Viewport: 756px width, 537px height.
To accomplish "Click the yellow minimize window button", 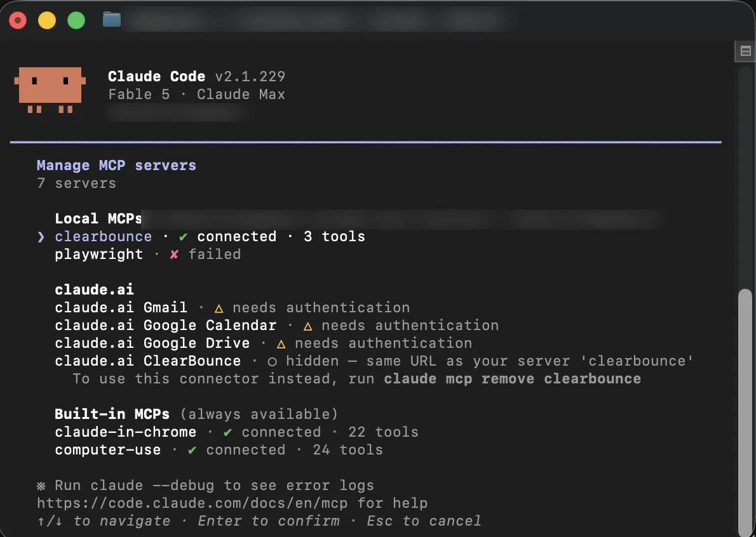I will pyautogui.click(x=47, y=20).
